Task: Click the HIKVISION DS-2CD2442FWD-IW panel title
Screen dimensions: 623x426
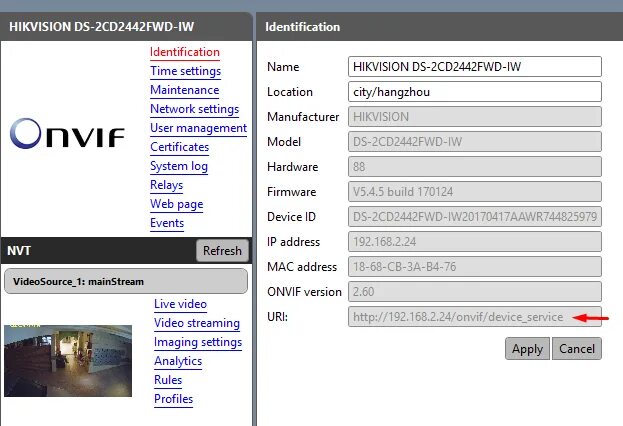Action: [x=101, y=27]
